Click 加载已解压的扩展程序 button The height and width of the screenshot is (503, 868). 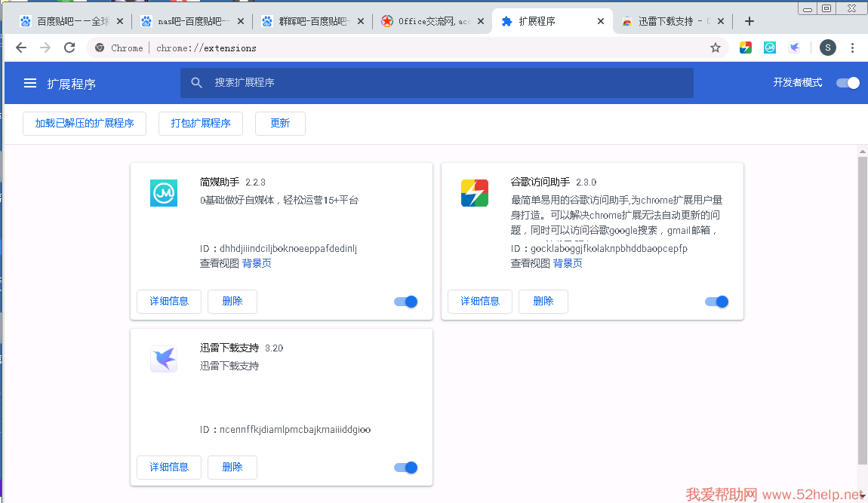pos(85,123)
